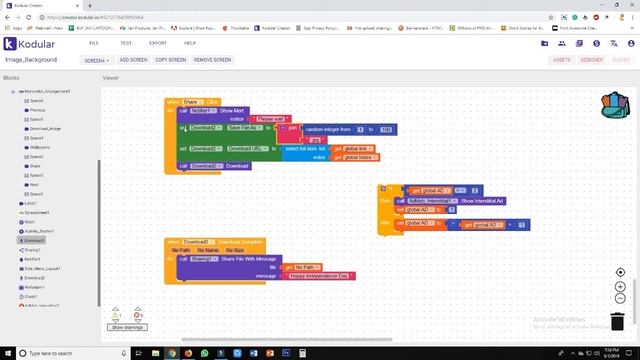640x360 pixels.
Task: Open Notifier1 dropdown in call block
Action: (x=203, y=111)
